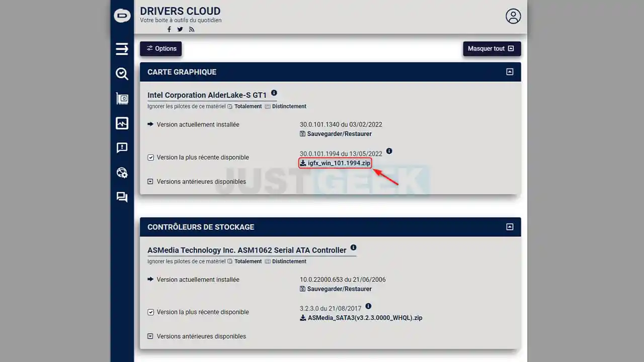The image size is (644, 362).
Task: Click the Drivers Cloud logo icon
Action: (122, 16)
